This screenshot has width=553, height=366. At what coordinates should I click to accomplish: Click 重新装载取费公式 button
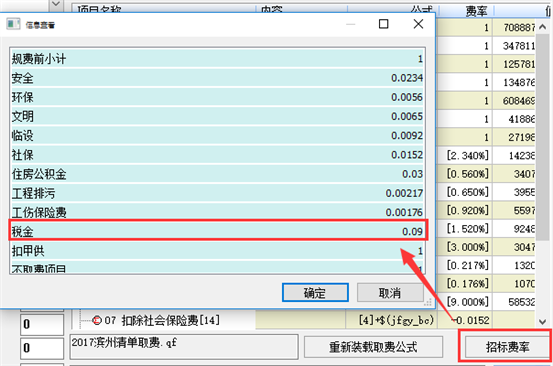point(373,347)
